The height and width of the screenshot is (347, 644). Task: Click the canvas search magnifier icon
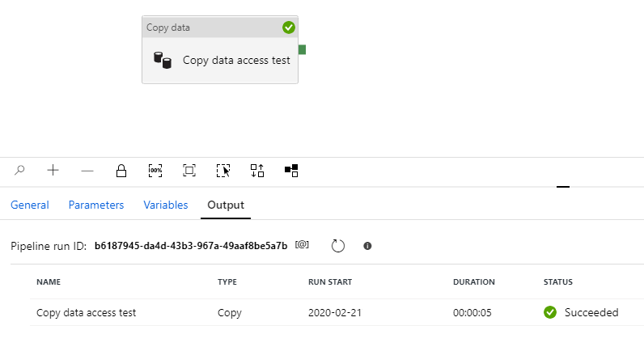[x=20, y=171]
